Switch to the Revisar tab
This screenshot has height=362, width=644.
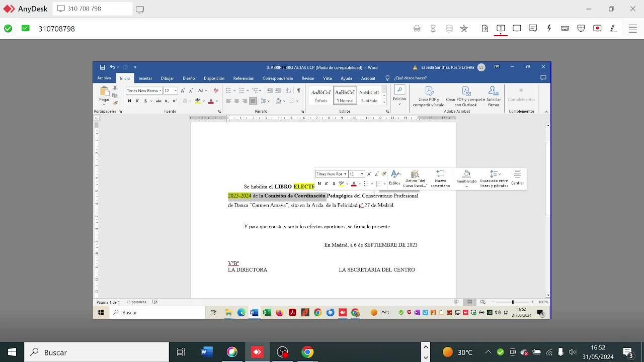[308, 78]
